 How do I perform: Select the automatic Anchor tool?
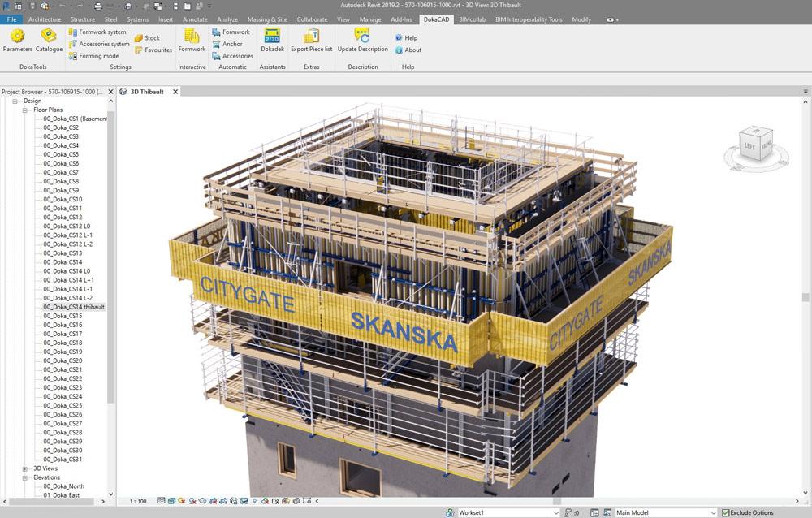(x=227, y=44)
